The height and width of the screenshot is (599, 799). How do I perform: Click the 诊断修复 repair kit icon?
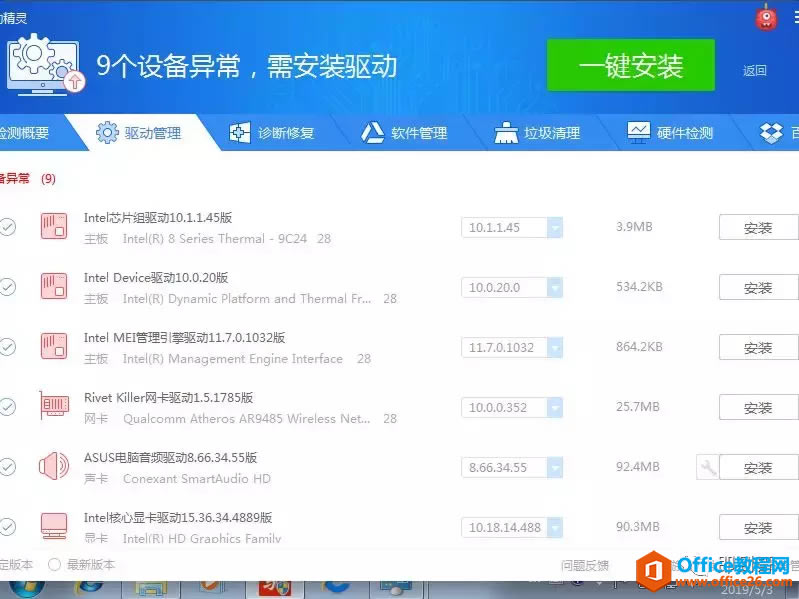239,132
